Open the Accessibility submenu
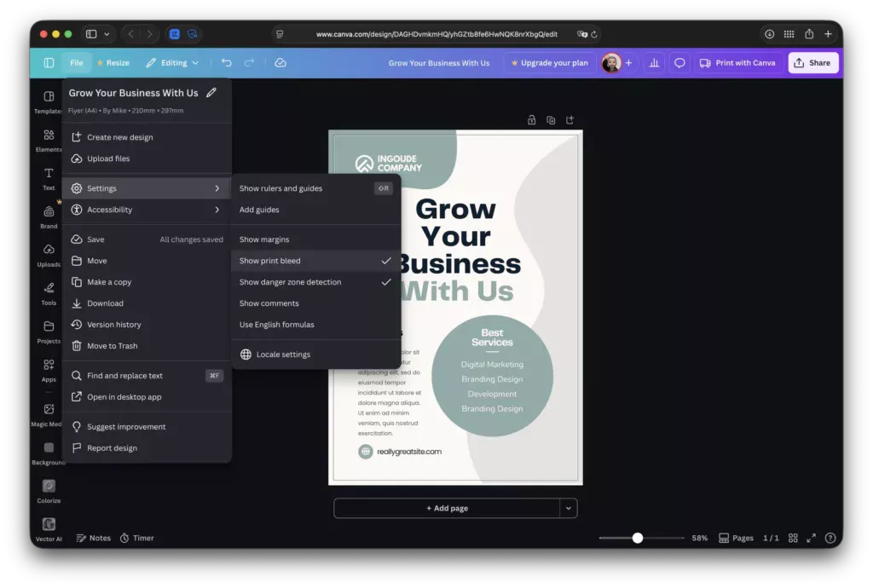 tap(111, 210)
